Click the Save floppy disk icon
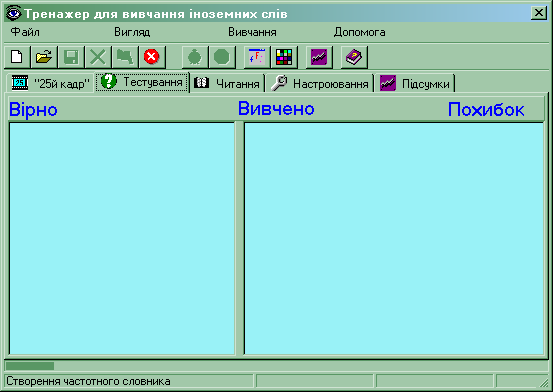The height and width of the screenshot is (392, 553). click(x=71, y=57)
